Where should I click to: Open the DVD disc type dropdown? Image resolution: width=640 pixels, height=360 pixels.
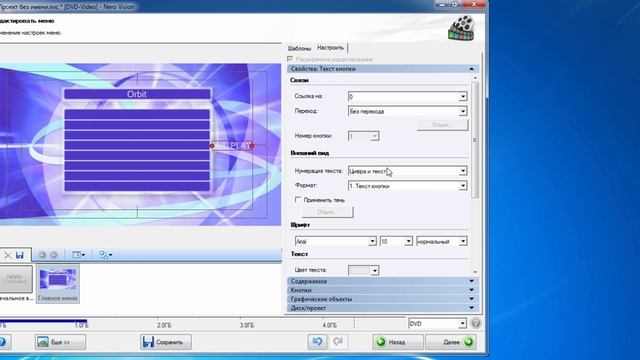tap(462, 324)
